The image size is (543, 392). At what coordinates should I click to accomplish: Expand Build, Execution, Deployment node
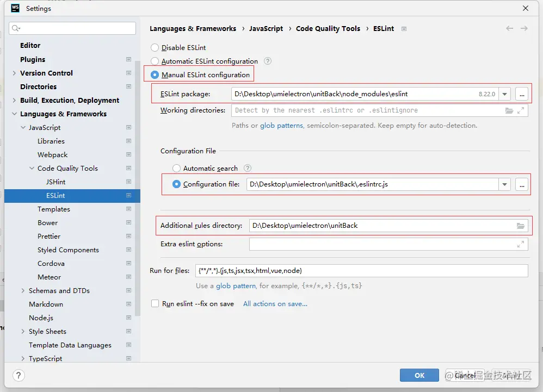14,101
